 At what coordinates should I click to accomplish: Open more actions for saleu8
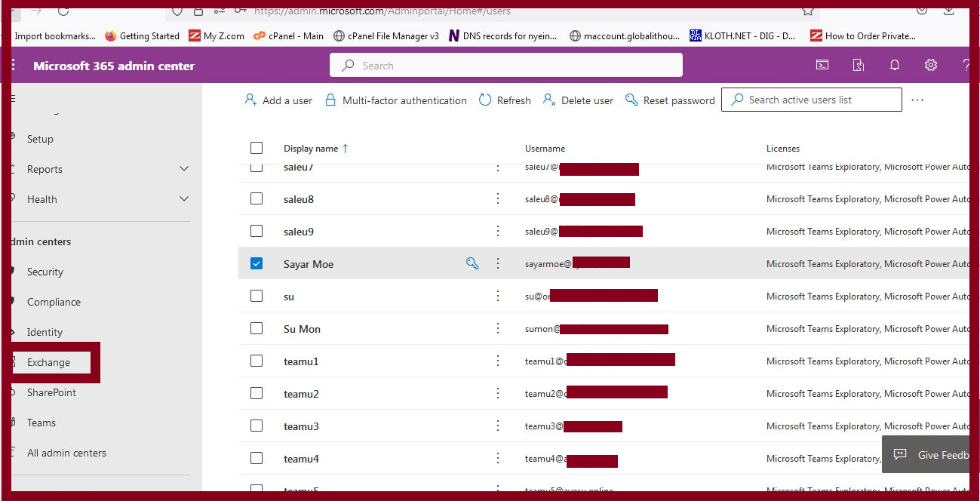coord(498,198)
